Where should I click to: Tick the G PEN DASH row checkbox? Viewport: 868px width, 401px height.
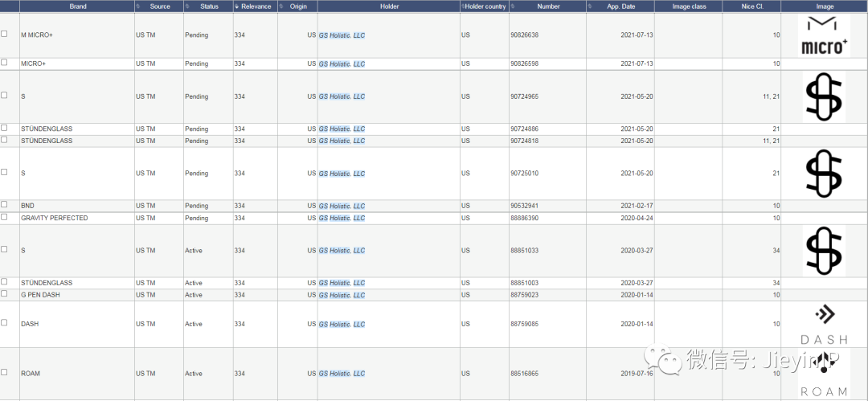[x=5, y=293]
